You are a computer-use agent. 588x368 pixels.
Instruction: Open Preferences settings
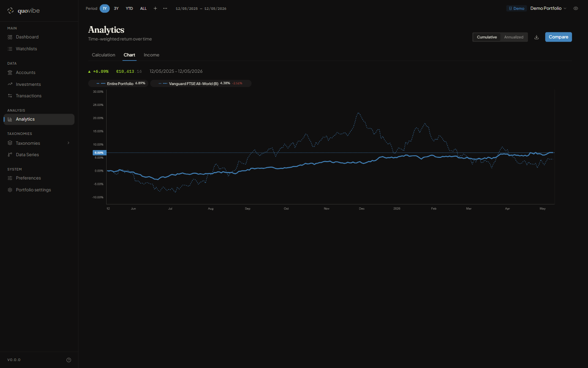coord(39,178)
